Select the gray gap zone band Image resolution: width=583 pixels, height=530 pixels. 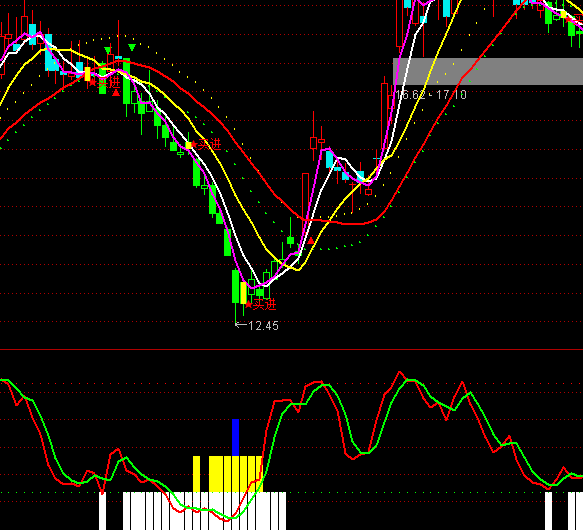[488, 71]
